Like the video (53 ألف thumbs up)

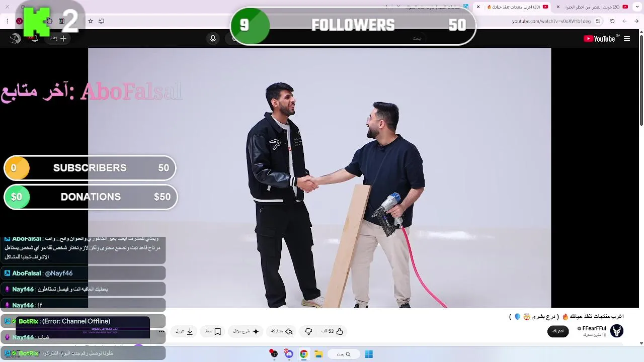tap(333, 331)
